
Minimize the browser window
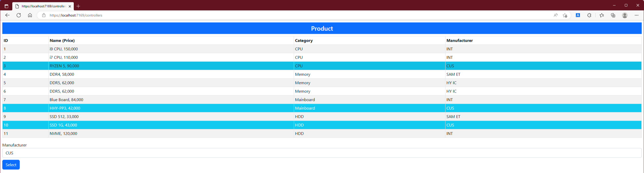(614, 5)
